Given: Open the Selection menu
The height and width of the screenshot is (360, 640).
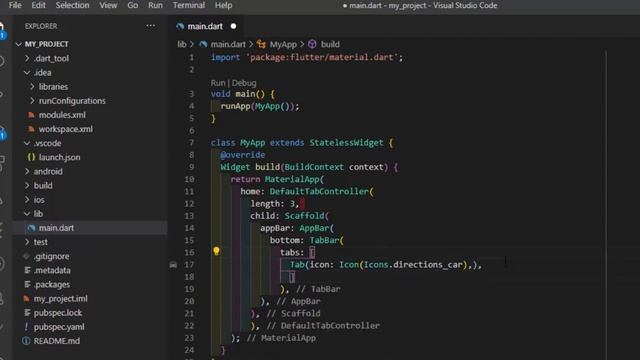Looking at the screenshot, I should pyautogui.click(x=72, y=5).
